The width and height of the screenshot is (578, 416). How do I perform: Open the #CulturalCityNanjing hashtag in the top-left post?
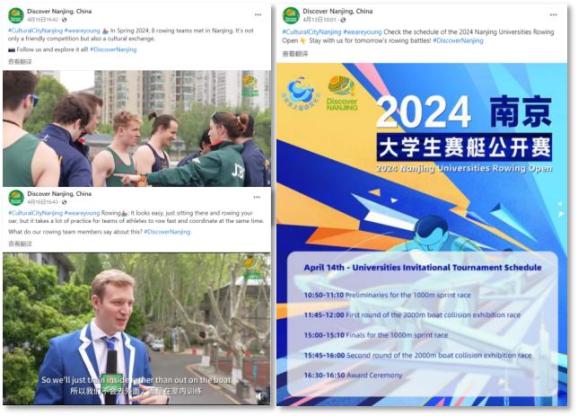[x=35, y=31]
